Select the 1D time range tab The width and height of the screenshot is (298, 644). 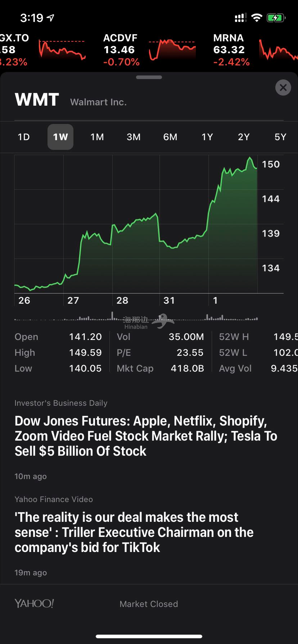tap(24, 137)
